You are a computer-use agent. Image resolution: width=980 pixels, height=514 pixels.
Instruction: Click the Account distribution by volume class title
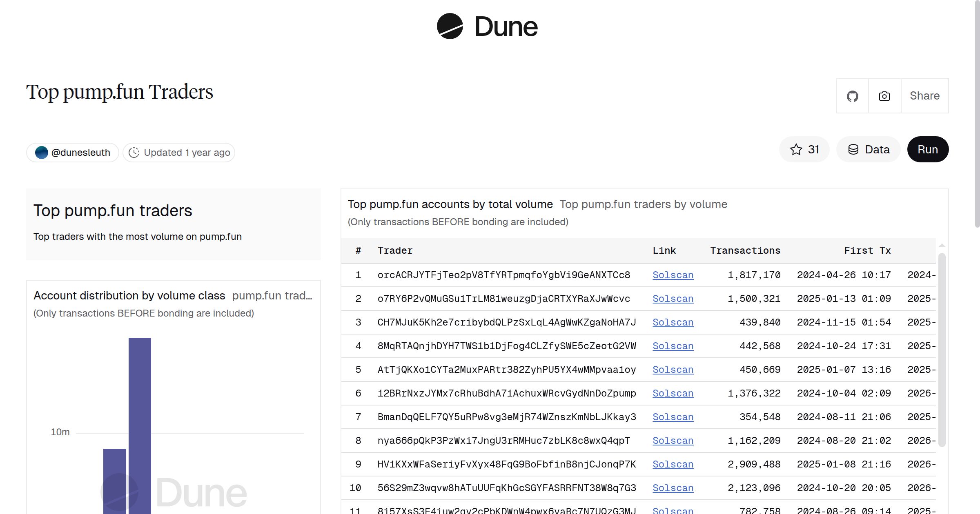130,296
